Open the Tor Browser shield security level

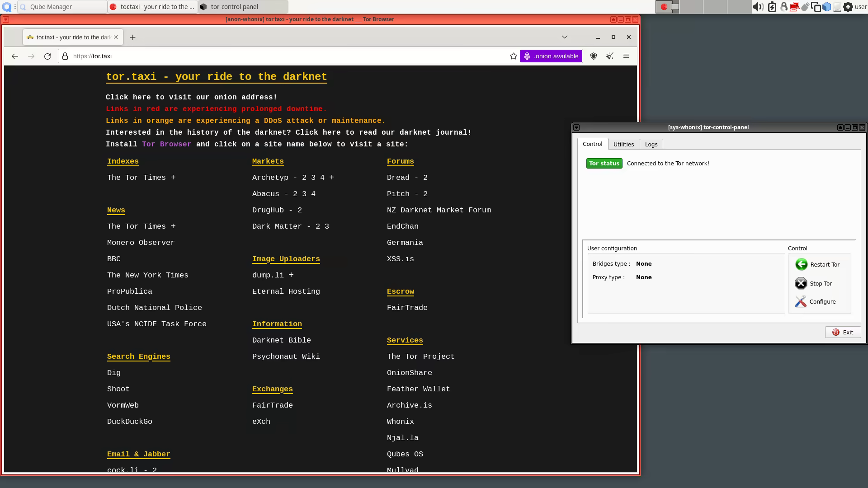coord(594,56)
